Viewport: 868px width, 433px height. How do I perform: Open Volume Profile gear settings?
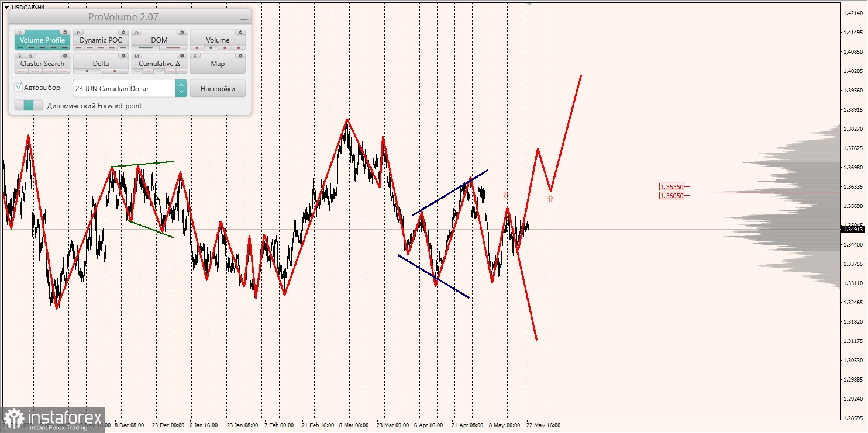(65, 33)
